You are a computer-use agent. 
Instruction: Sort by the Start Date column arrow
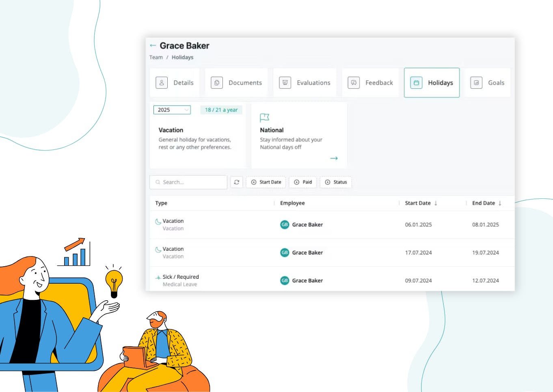coord(436,203)
